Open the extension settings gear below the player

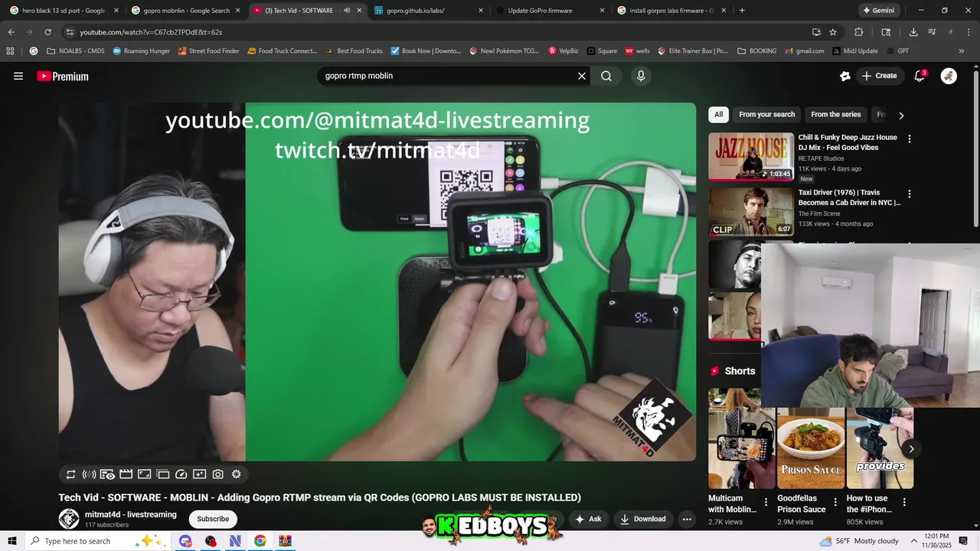pos(237,474)
